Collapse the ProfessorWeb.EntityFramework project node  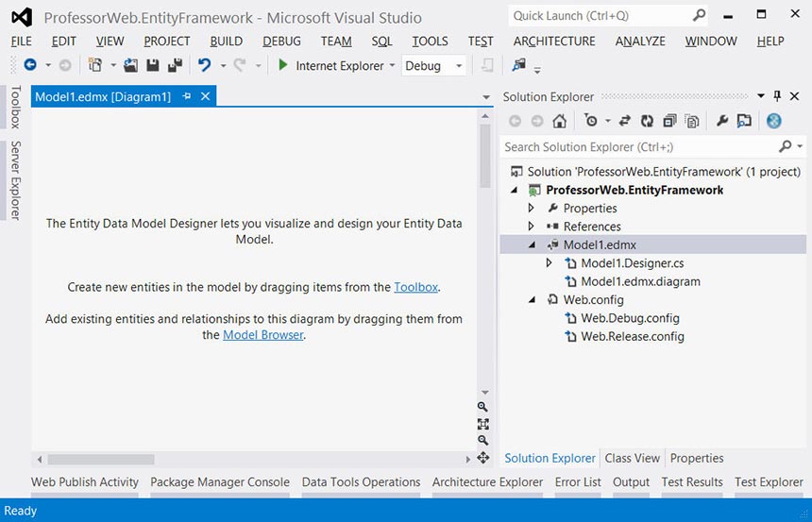(x=515, y=190)
